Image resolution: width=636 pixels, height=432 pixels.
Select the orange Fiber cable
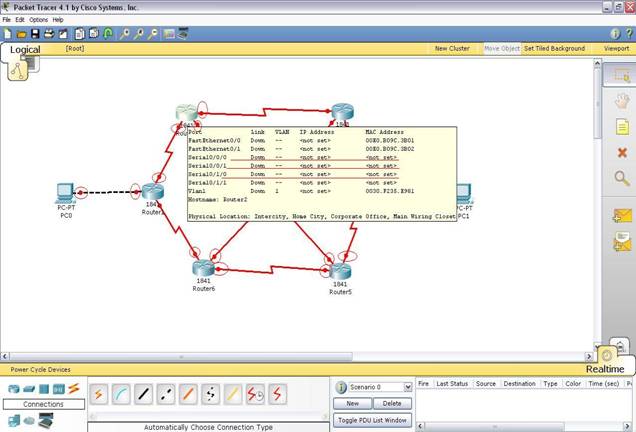point(188,394)
